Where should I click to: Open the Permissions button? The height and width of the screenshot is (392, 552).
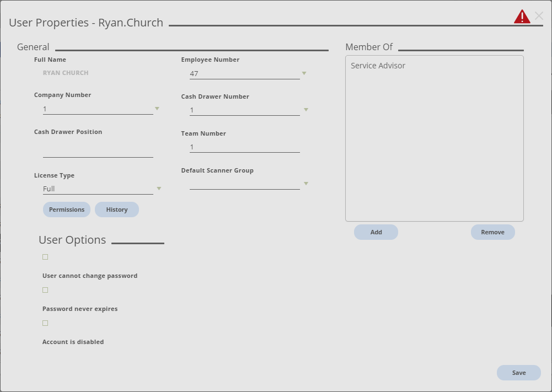tap(67, 210)
